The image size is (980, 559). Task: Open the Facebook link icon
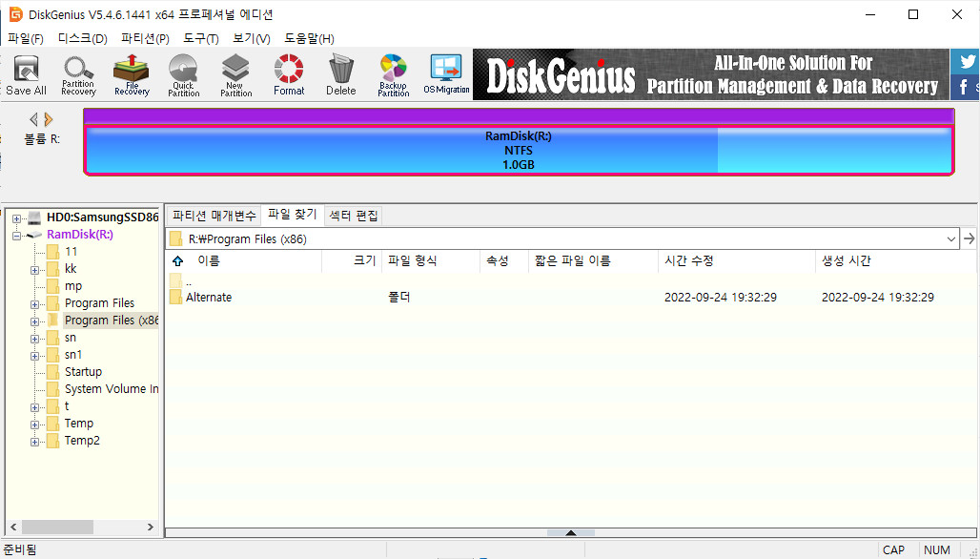tap(965, 87)
